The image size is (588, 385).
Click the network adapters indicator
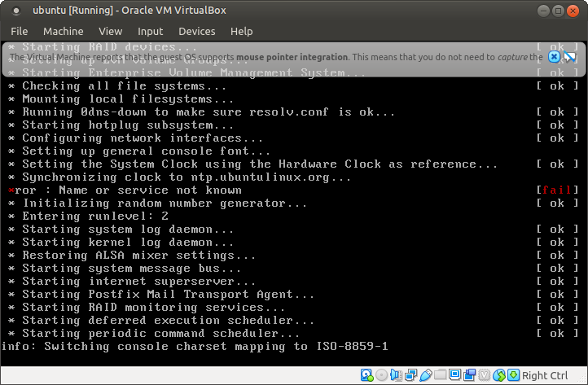pos(411,375)
